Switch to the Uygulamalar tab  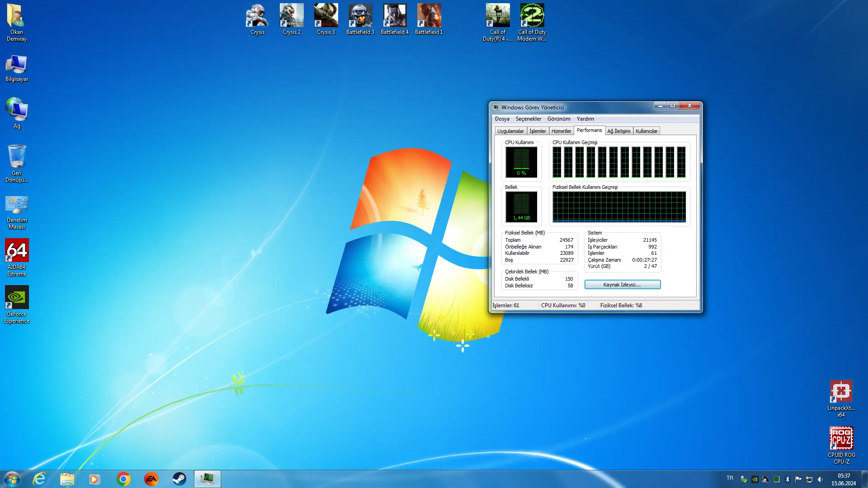click(510, 131)
